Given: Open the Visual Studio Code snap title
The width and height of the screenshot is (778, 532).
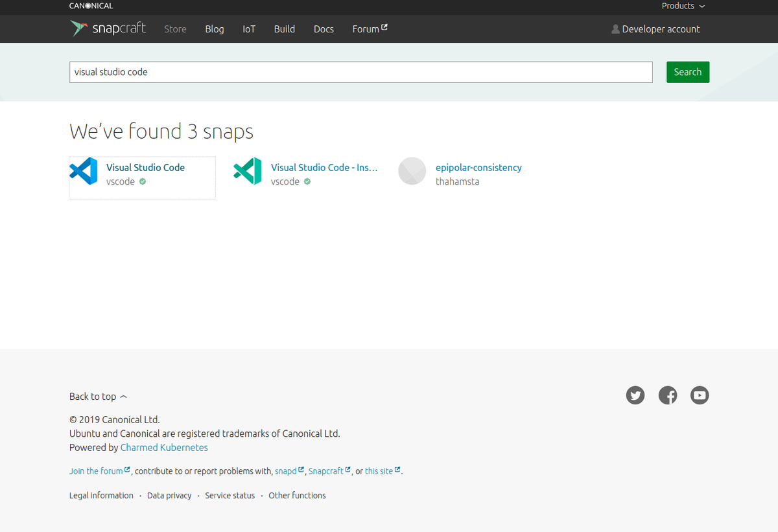Looking at the screenshot, I should [x=146, y=167].
